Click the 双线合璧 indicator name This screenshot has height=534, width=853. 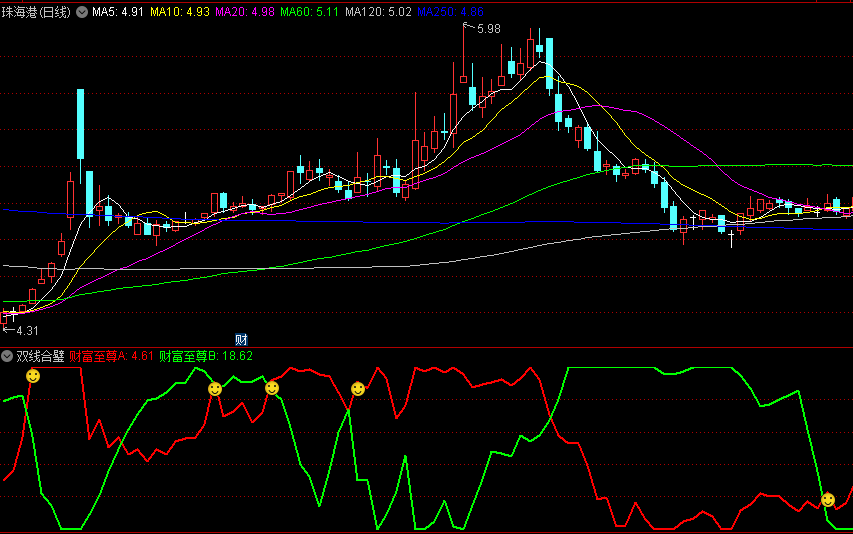click(x=40, y=356)
